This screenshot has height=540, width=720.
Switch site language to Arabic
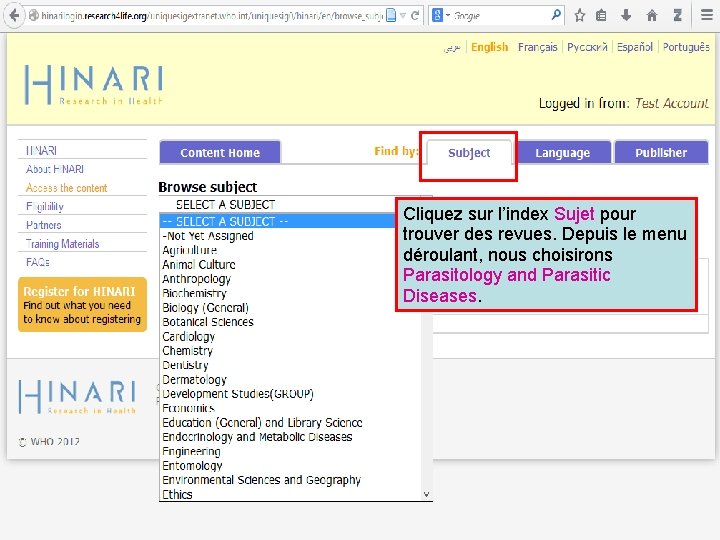(x=452, y=47)
